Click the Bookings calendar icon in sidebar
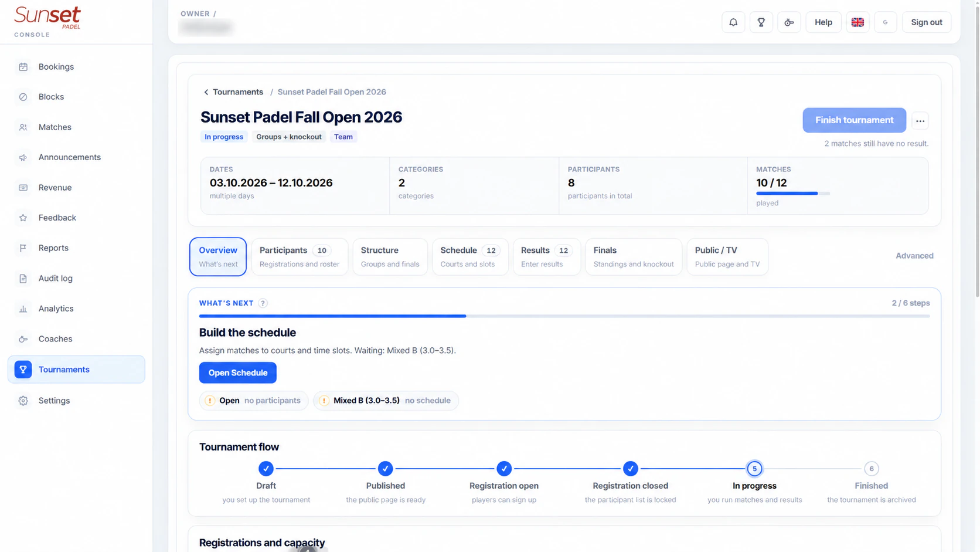 coord(23,67)
